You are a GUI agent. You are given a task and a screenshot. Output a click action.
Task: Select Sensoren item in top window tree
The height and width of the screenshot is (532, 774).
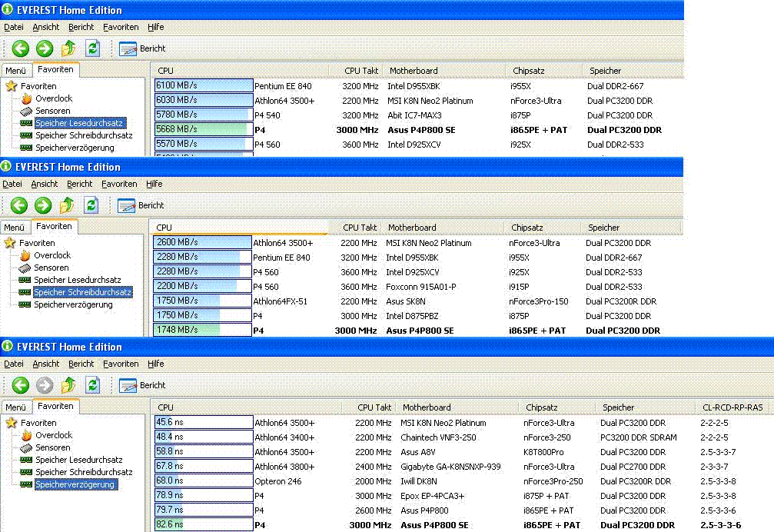[x=53, y=111]
